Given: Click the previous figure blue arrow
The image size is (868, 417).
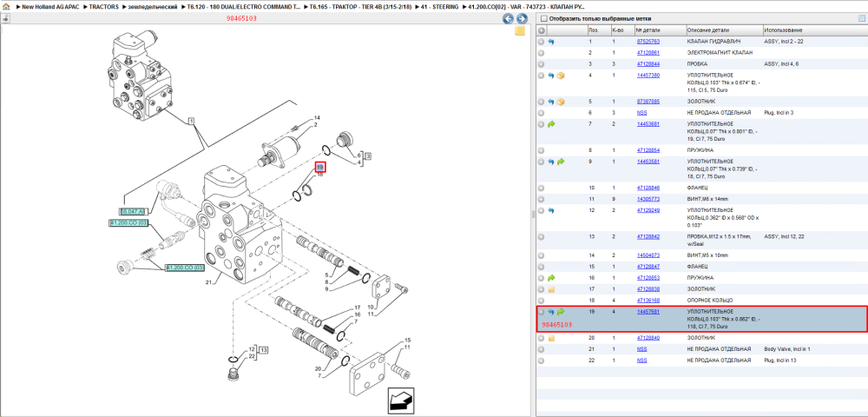Looking at the screenshot, I should [508, 19].
